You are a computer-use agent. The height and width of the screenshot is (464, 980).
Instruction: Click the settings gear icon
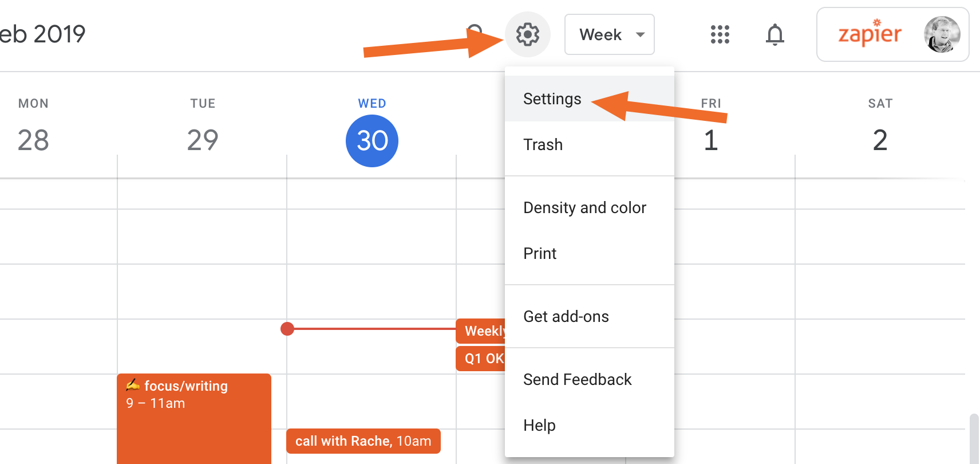tap(527, 34)
